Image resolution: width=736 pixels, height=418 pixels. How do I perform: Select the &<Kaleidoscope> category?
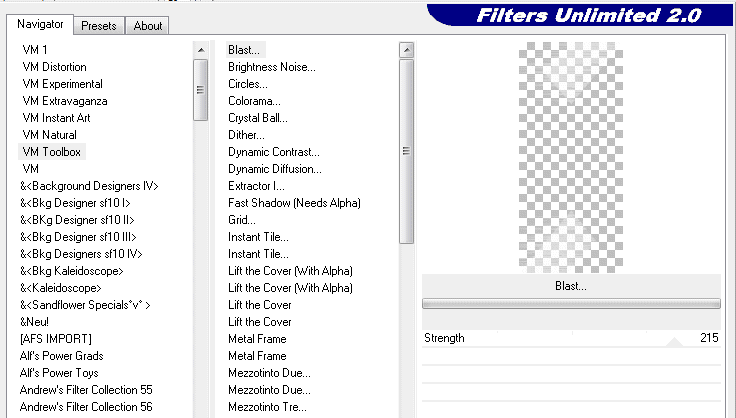click(x=61, y=288)
